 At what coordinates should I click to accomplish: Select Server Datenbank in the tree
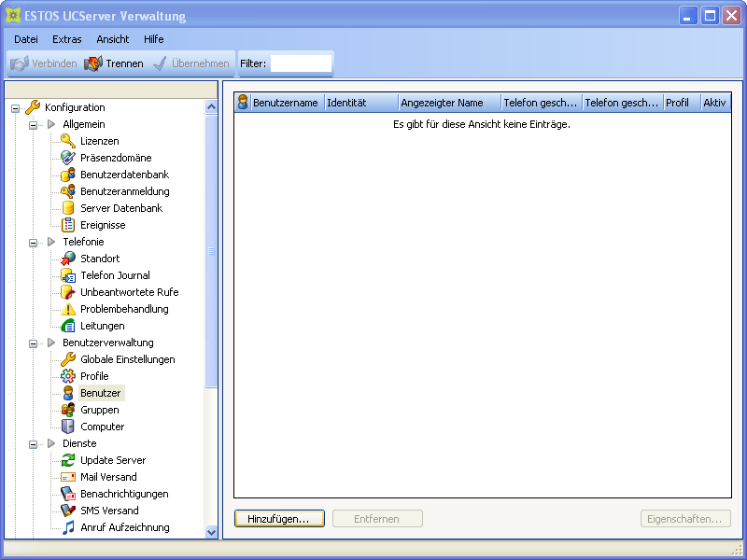coord(121,208)
